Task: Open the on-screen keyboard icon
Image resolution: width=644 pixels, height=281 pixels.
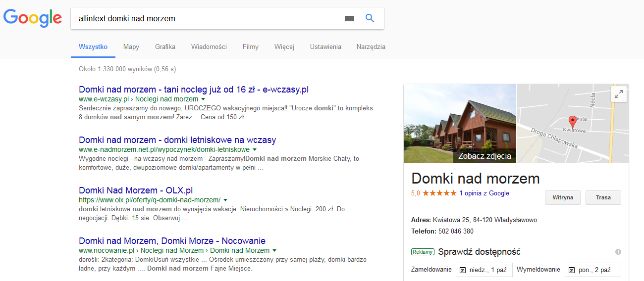Action: click(350, 18)
